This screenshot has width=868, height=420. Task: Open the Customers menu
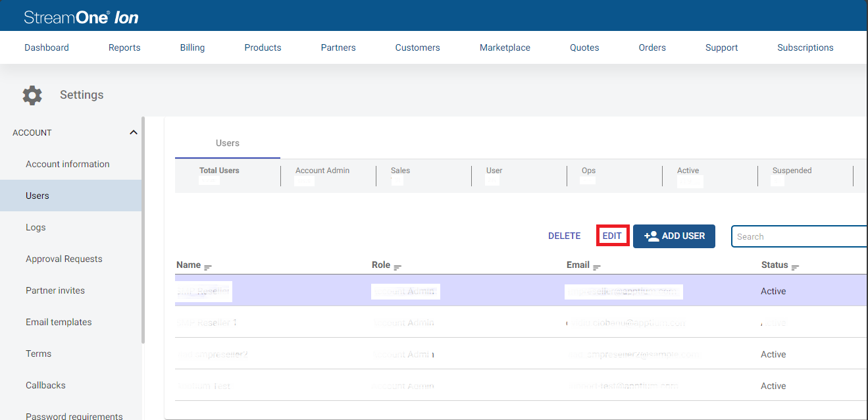pos(418,47)
